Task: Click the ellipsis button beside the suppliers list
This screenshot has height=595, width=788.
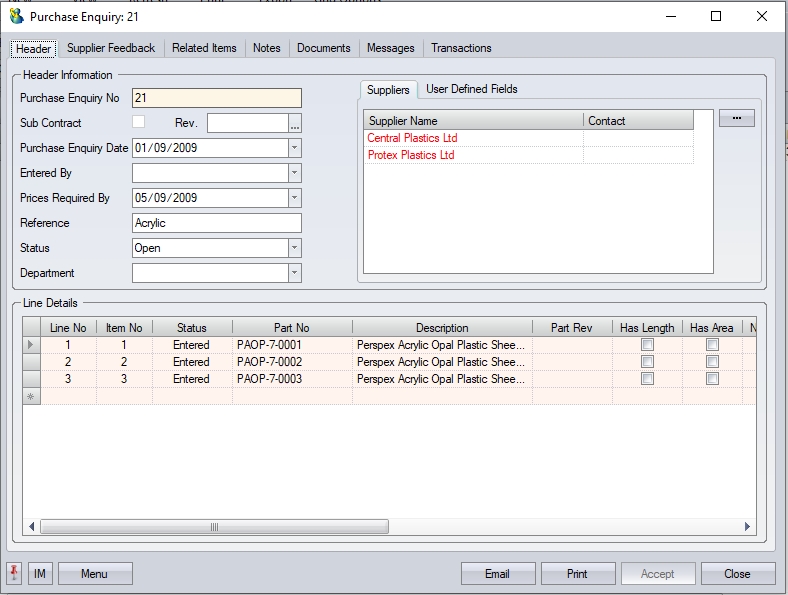Action: (x=736, y=118)
